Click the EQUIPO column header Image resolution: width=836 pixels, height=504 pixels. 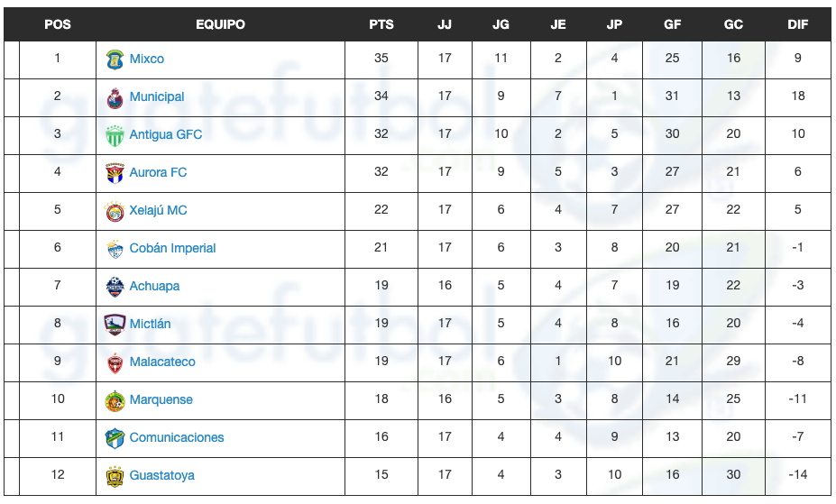click(x=220, y=24)
